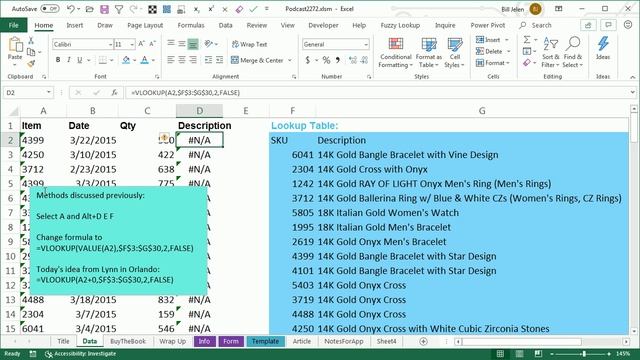Click the Orientation angled text icon
Screen dimensions: 640x360
[x=209, y=44]
